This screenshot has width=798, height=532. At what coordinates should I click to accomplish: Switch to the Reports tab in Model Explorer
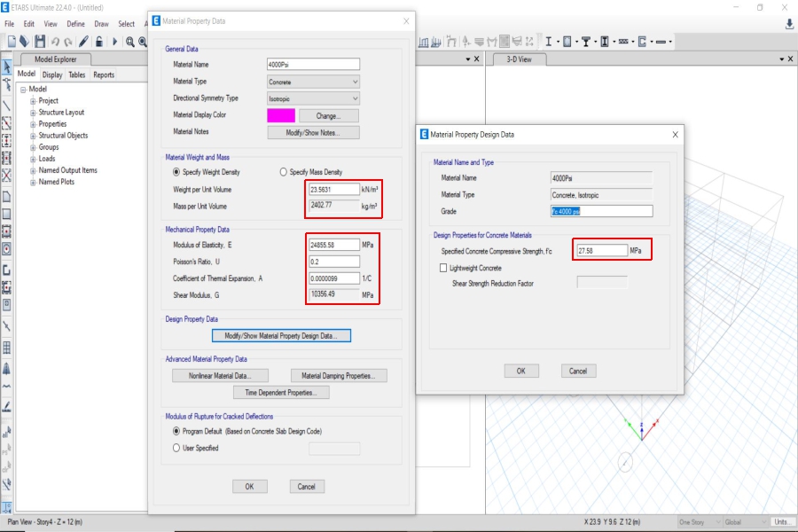tap(104, 74)
